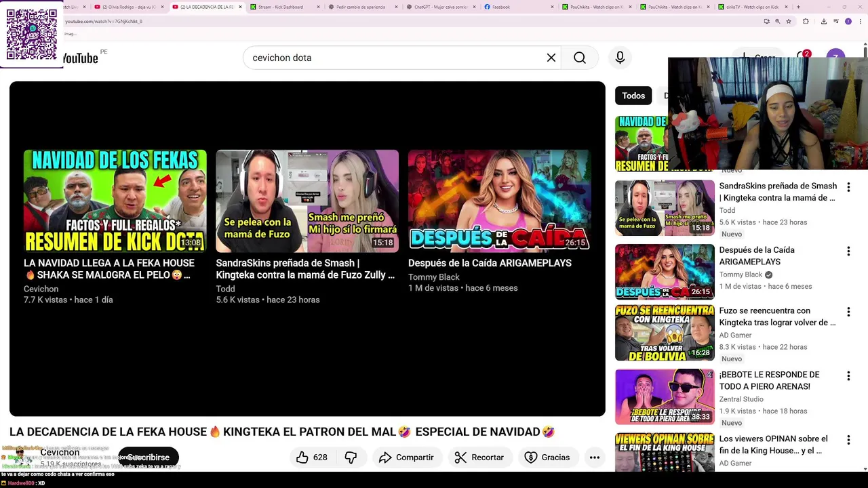Open a new browser tab with plus

(x=798, y=7)
